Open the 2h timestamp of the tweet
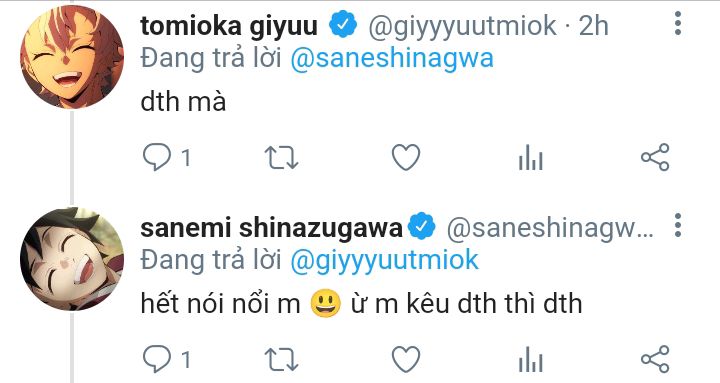Screen dimensions: 720x383 click(x=593, y=25)
